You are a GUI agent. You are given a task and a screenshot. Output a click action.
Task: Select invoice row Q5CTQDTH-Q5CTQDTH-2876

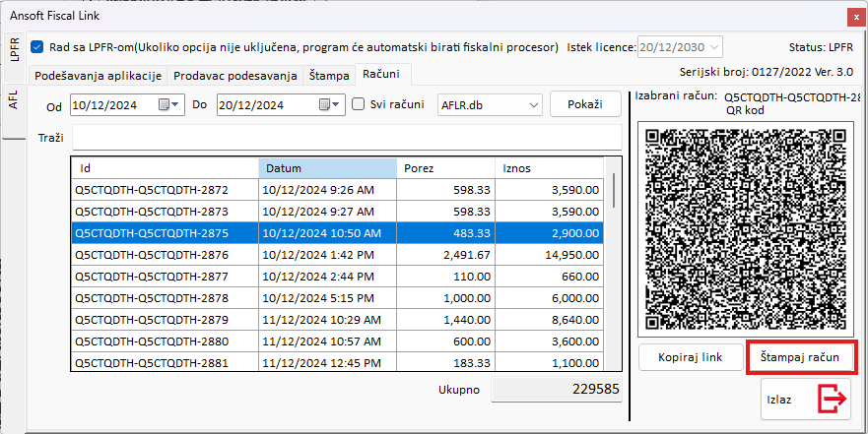[x=338, y=255]
